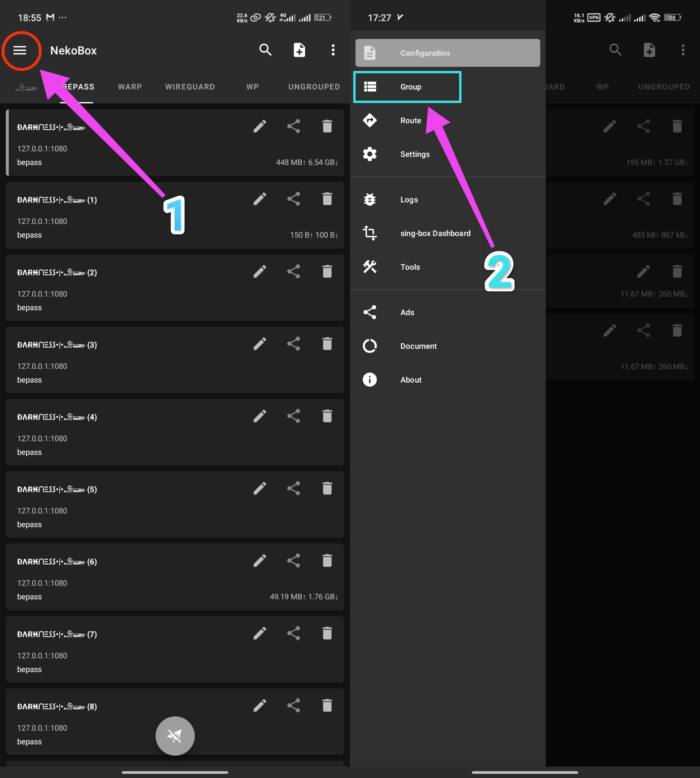This screenshot has width=700, height=778.
Task: Open the sing-box Dashboard entry
Action: (435, 233)
